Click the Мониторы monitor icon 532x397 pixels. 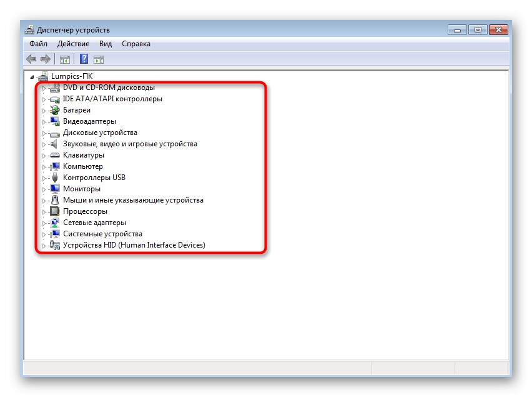54,189
